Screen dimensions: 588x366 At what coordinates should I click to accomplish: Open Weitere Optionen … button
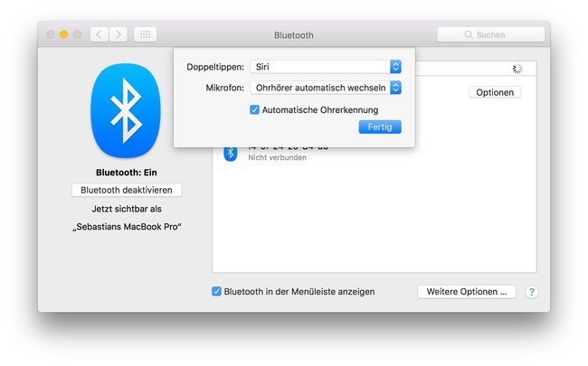click(467, 292)
